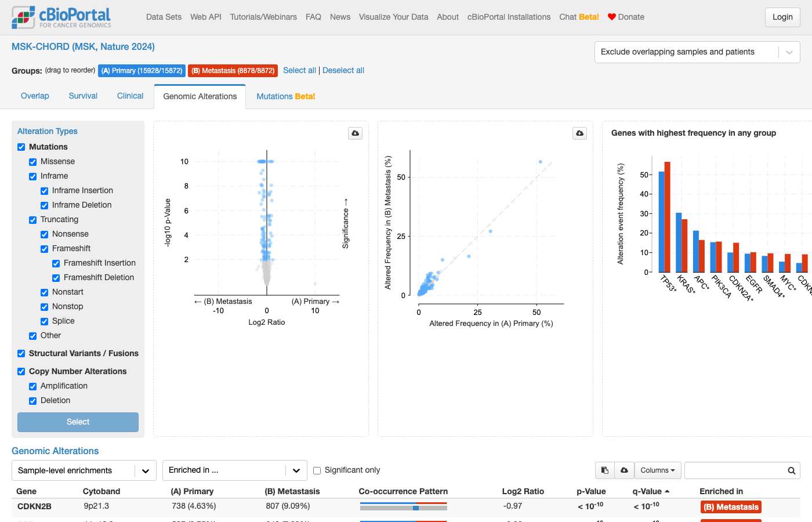812x522 pixels.
Task: Click the red heart Donate icon
Action: point(611,17)
